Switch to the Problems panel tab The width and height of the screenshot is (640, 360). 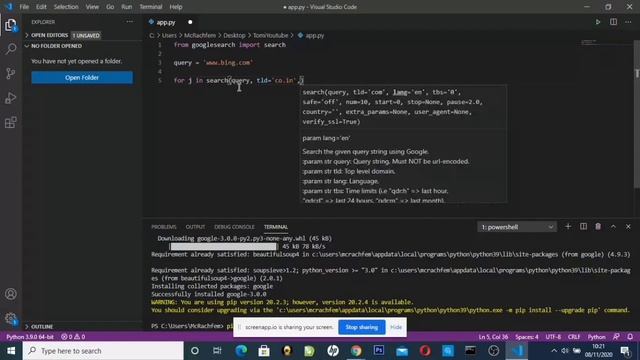pos(164,227)
